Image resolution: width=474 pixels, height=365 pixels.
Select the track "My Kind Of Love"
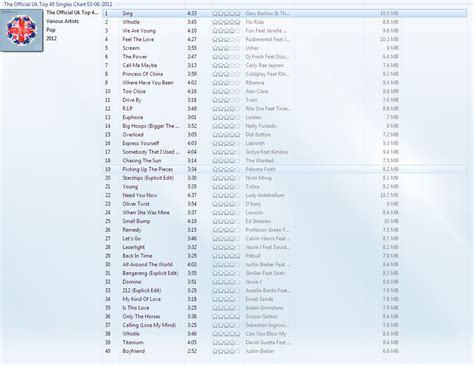point(142,299)
